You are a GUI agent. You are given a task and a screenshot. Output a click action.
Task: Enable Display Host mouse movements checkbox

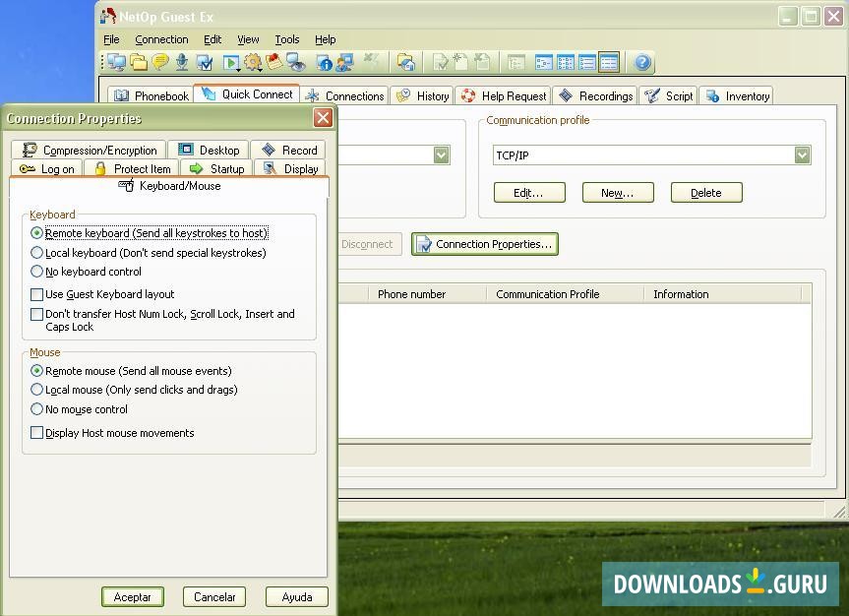pyautogui.click(x=37, y=433)
